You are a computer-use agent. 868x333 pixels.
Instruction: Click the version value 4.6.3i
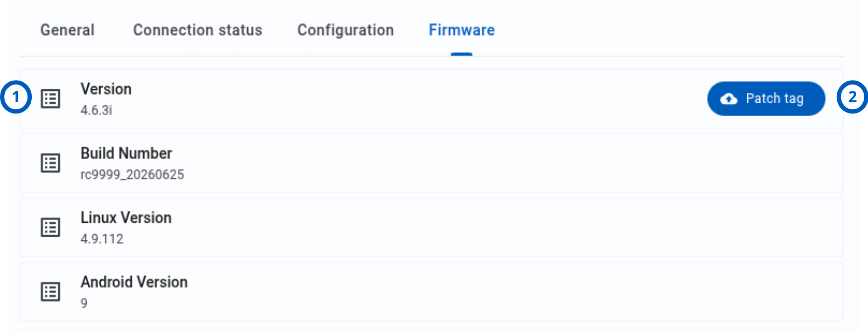(x=96, y=110)
